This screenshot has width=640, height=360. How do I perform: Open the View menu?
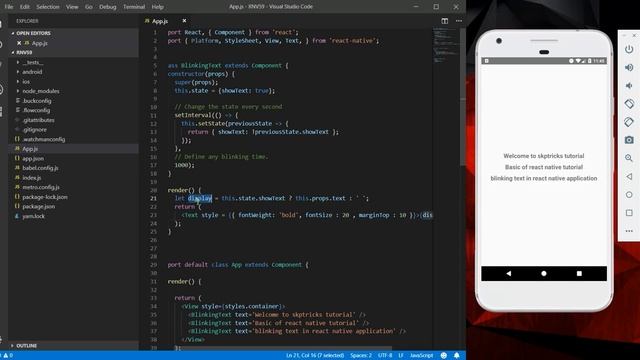click(72, 7)
